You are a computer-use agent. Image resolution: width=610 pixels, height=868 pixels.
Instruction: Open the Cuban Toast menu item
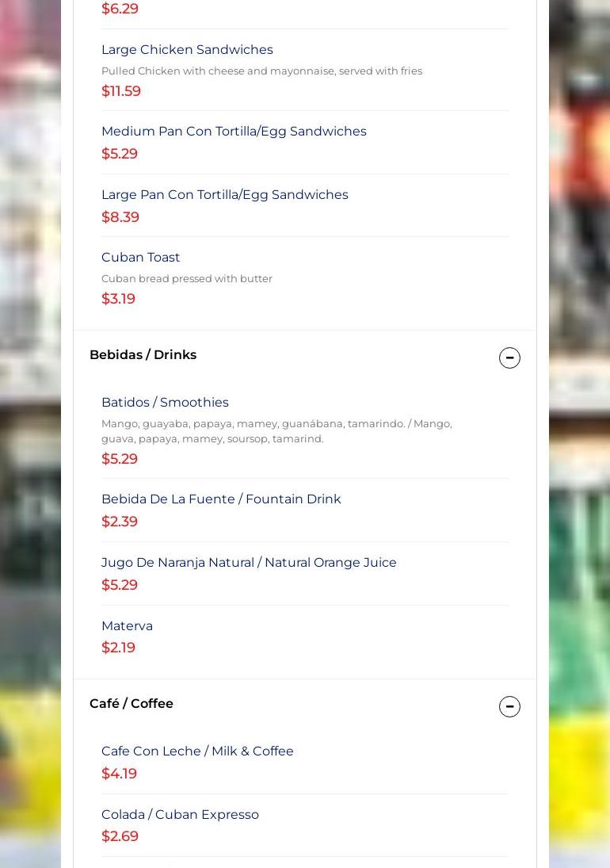coord(141,258)
